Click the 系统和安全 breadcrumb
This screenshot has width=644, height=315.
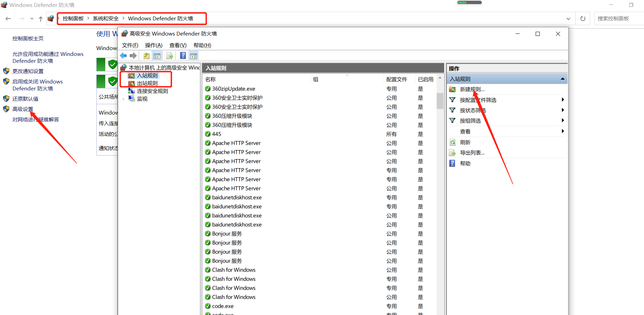[106, 19]
